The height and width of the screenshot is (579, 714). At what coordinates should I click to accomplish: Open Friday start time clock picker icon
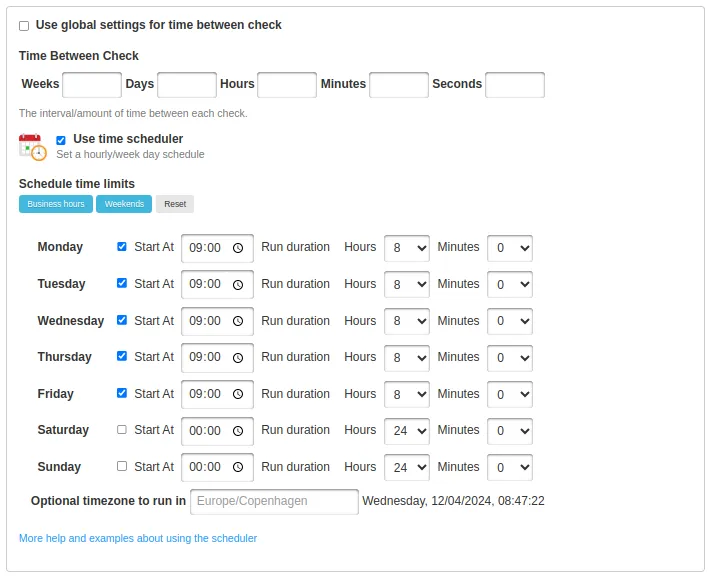238,394
